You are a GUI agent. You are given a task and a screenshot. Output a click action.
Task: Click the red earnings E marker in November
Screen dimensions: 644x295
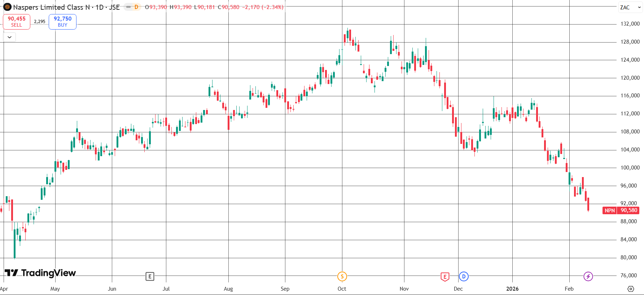[x=445, y=277]
